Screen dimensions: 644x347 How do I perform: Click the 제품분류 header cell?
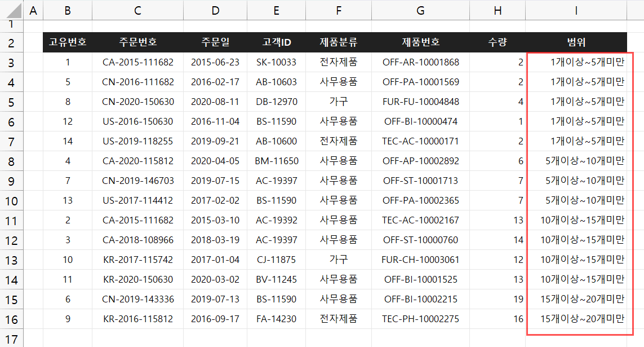[339, 42]
